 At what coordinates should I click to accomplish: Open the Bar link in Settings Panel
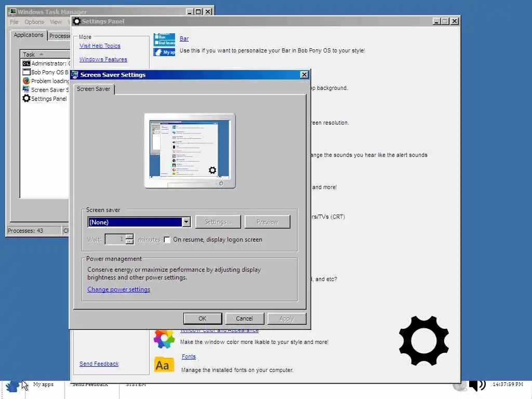click(184, 38)
